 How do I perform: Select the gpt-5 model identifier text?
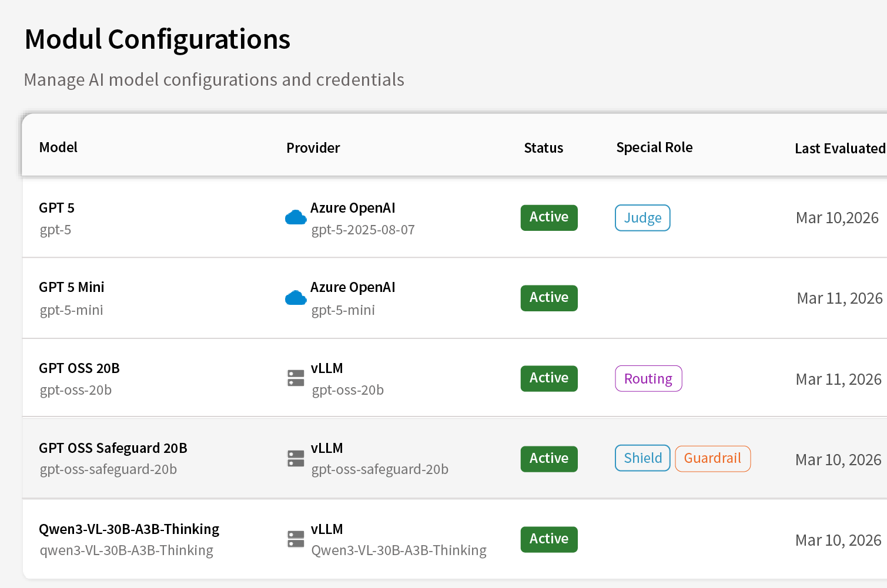point(55,230)
